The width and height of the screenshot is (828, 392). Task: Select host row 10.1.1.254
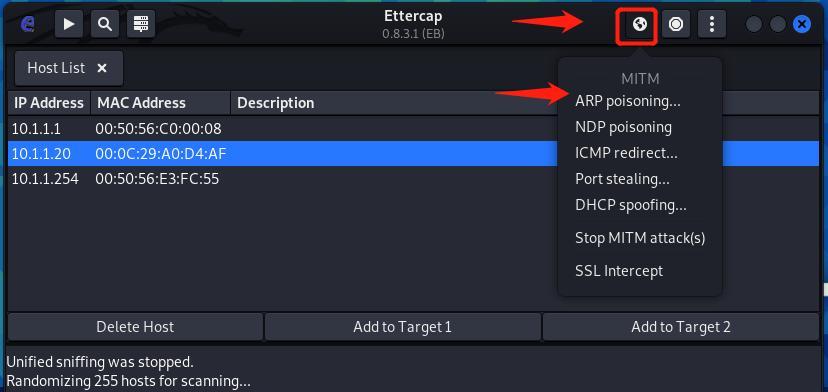(413, 179)
